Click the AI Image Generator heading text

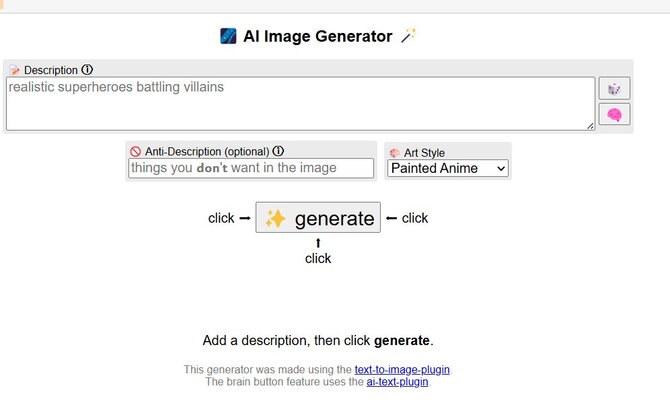(x=318, y=37)
